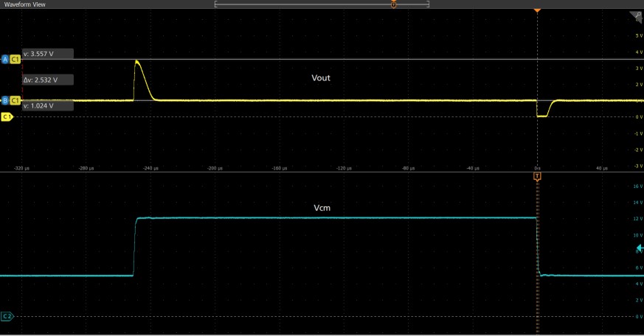Click the -240 µs time axis label

point(150,168)
